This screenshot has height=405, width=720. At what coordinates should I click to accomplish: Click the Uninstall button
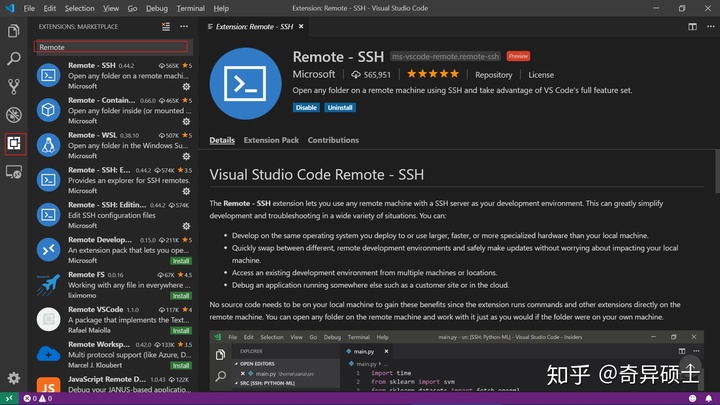point(340,107)
